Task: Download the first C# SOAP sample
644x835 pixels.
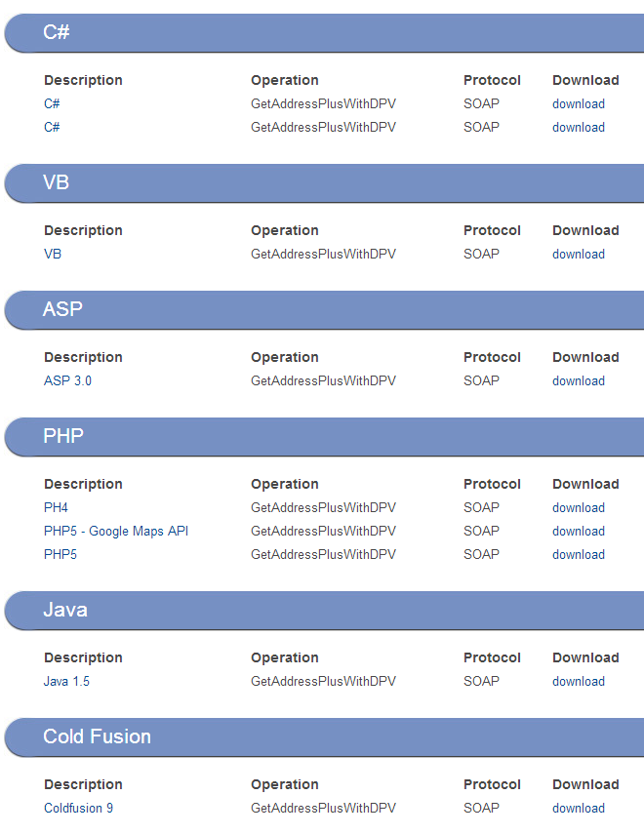Action: (579, 103)
